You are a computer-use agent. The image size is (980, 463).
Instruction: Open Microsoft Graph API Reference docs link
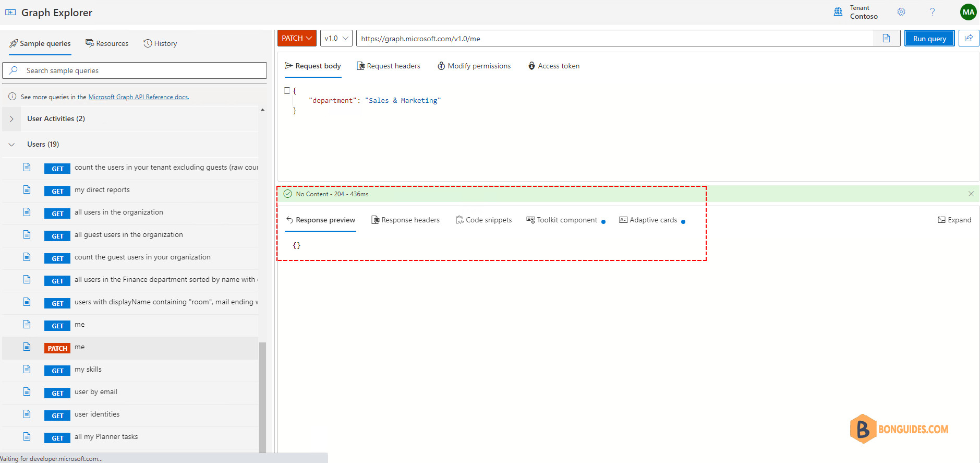139,97
